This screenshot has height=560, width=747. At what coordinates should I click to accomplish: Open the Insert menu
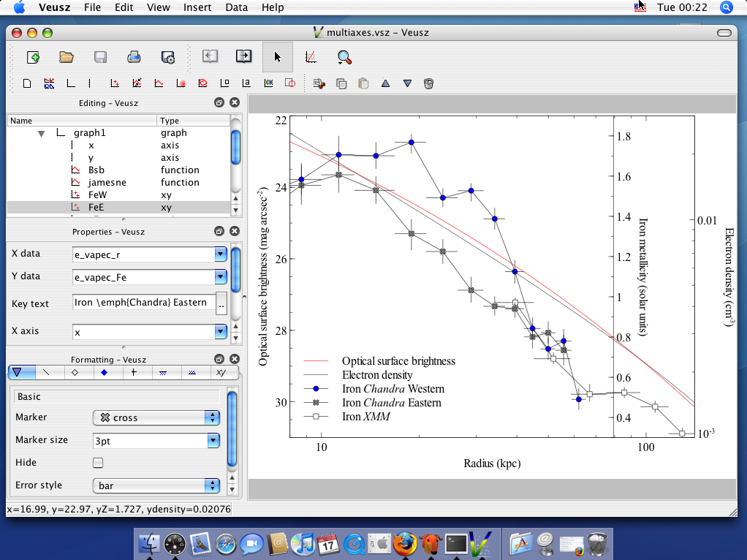197,7
